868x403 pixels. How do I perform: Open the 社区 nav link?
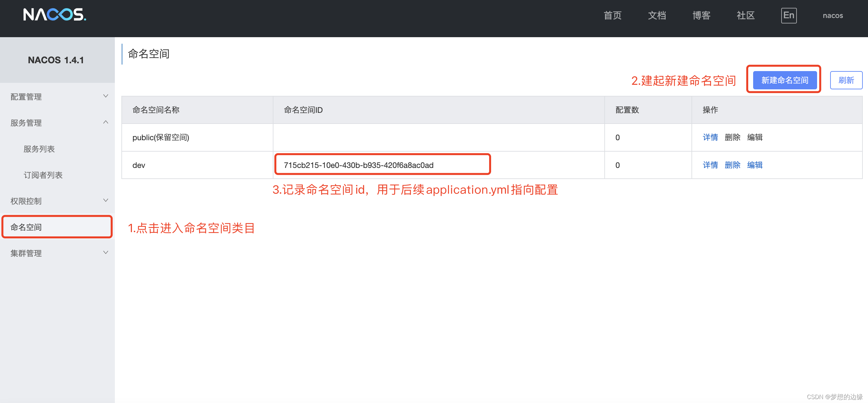coord(745,15)
